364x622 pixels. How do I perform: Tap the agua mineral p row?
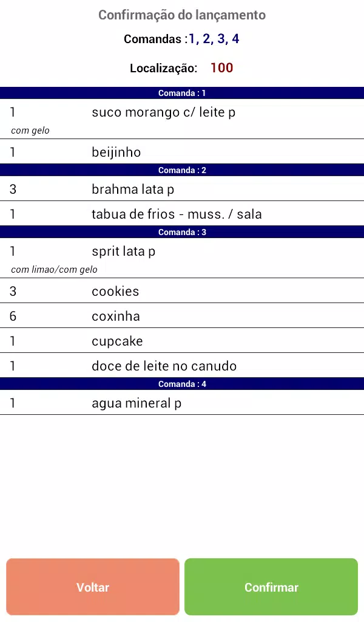click(182, 402)
